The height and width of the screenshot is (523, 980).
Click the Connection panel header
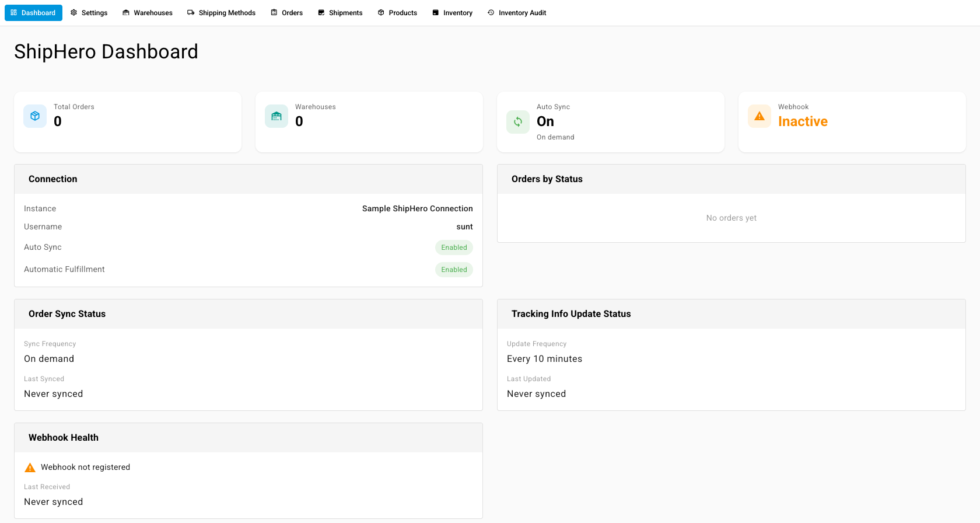tap(249, 179)
